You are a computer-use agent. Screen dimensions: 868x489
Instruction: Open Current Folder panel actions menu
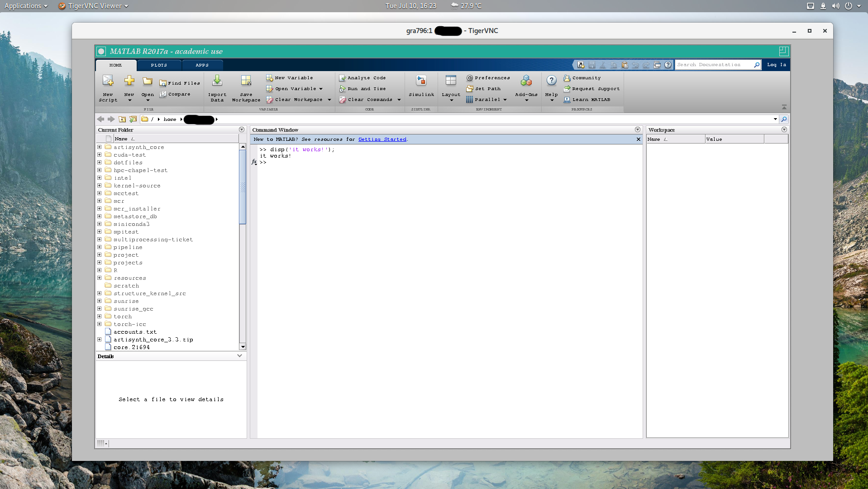[x=242, y=129]
